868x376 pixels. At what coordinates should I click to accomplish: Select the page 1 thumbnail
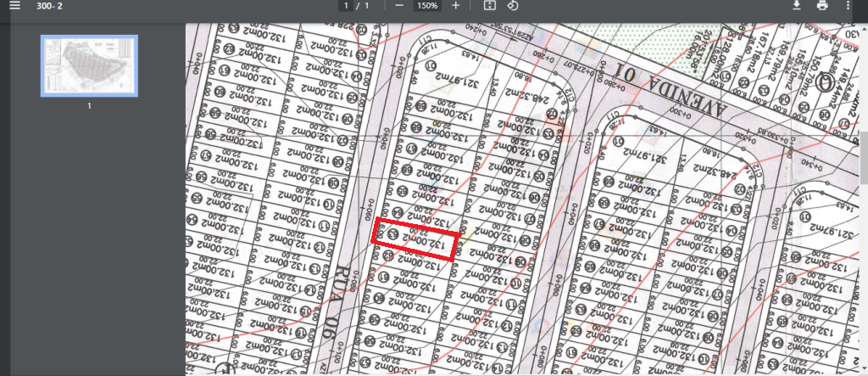89,66
